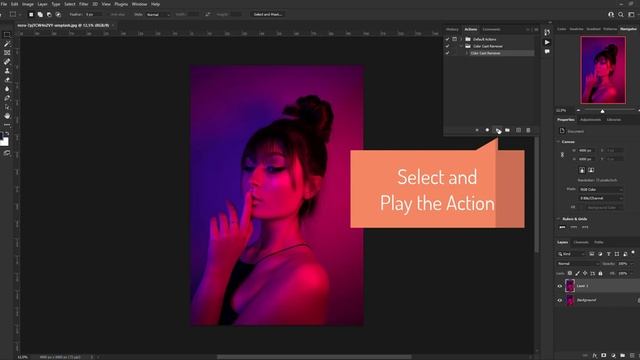640x360 pixels.
Task: Click the Stop recording icon in Actions panel
Action: point(477,130)
